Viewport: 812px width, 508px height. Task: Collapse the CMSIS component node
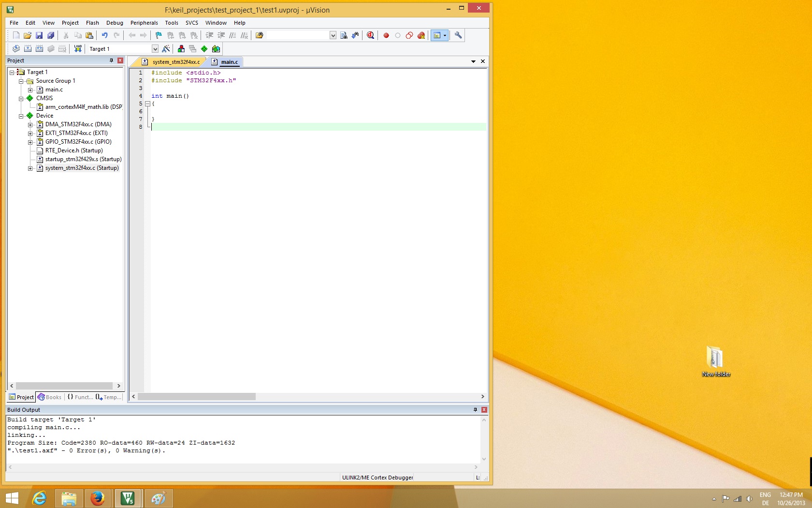pos(21,99)
